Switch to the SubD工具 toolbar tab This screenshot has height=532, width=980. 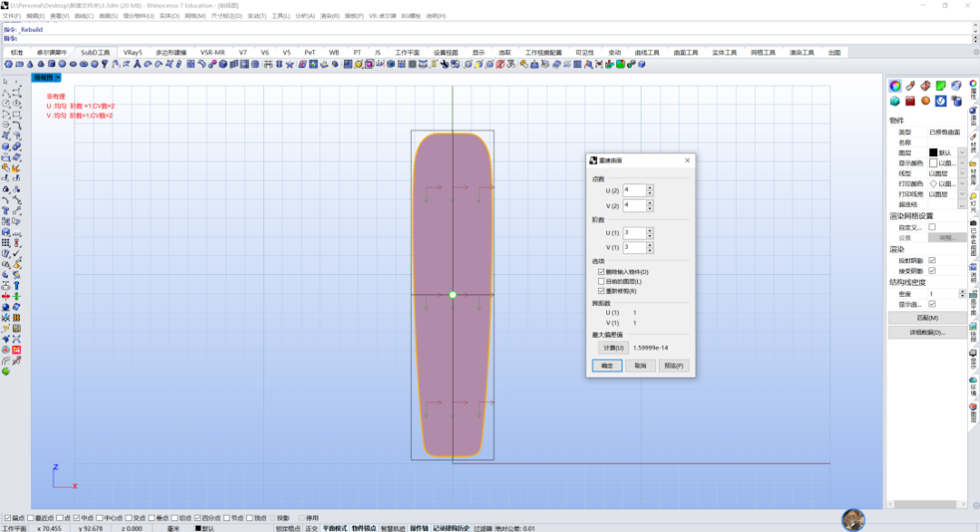click(x=95, y=53)
